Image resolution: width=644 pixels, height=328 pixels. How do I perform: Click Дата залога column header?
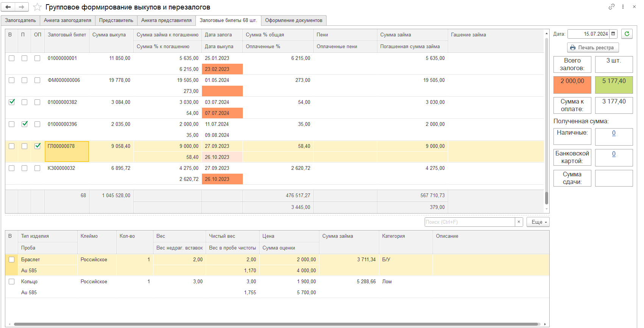[222, 35]
